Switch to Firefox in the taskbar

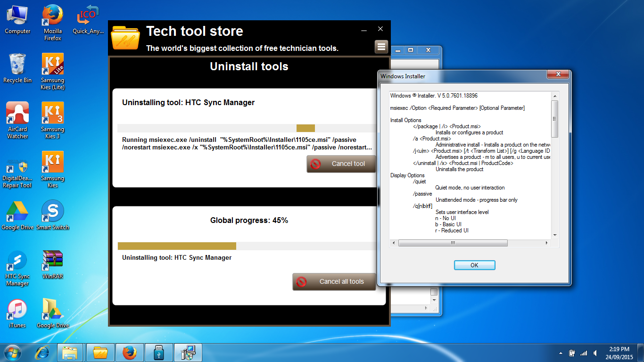click(129, 352)
